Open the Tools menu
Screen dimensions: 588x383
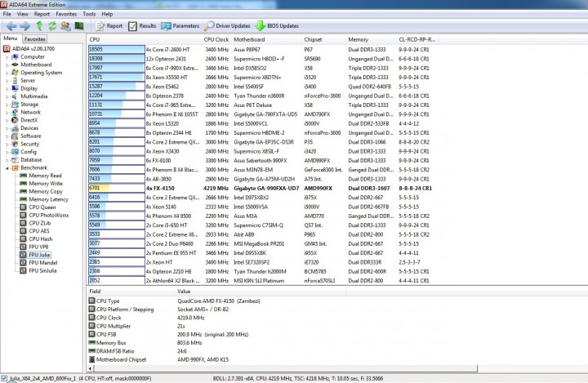coord(89,14)
